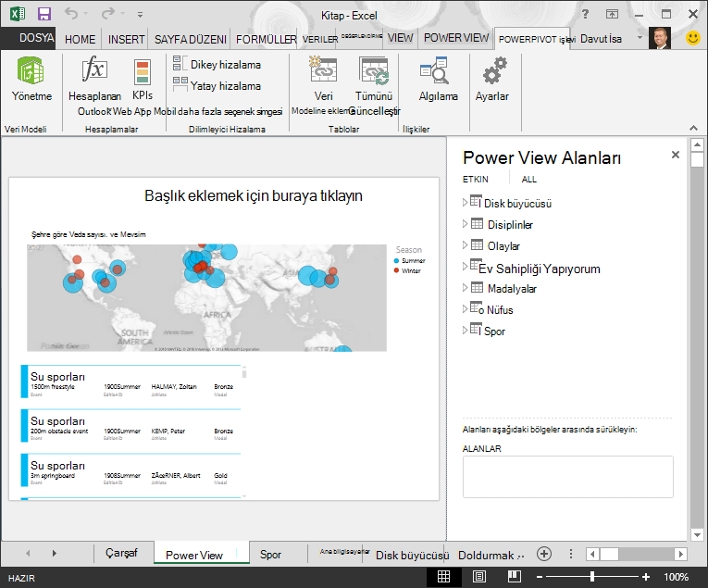The width and height of the screenshot is (708, 588).
Task: Switch to the VIEW ribbon tab
Action: click(x=400, y=38)
